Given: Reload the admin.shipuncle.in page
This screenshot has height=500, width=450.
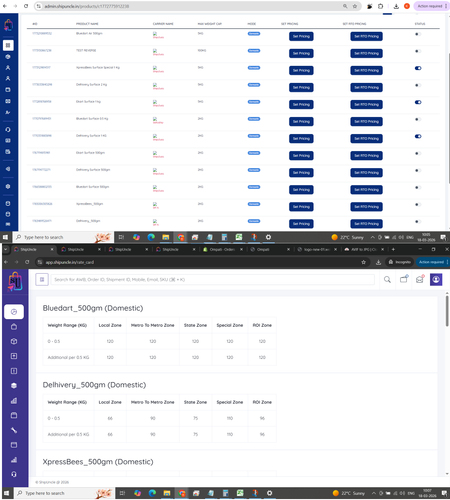Looking at the screenshot, I should (26, 6).
